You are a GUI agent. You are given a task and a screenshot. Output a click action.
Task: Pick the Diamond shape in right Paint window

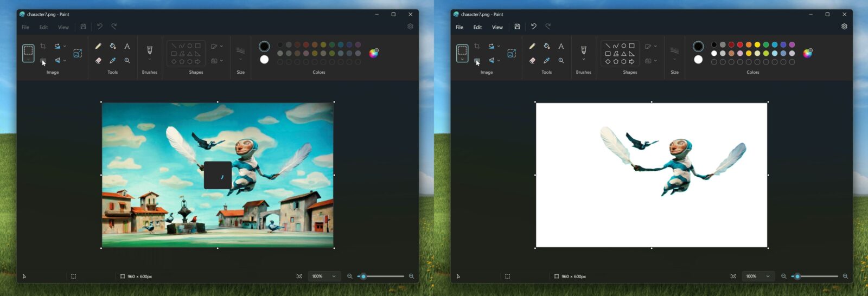coord(608,62)
